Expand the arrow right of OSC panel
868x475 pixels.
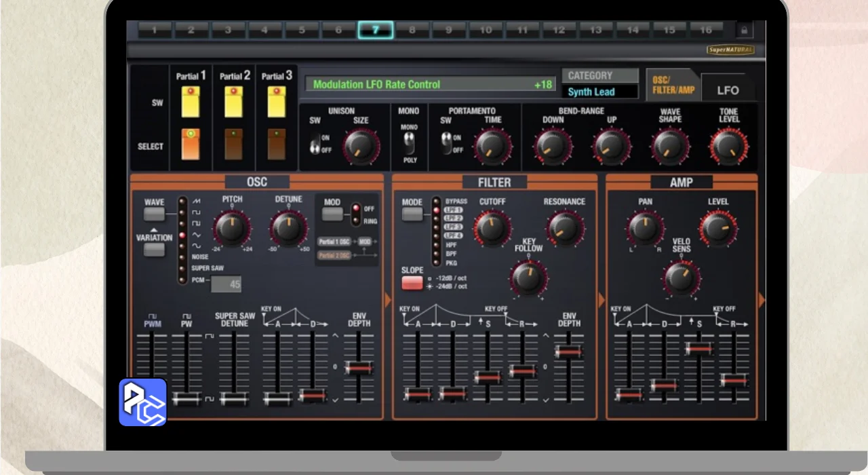click(389, 300)
